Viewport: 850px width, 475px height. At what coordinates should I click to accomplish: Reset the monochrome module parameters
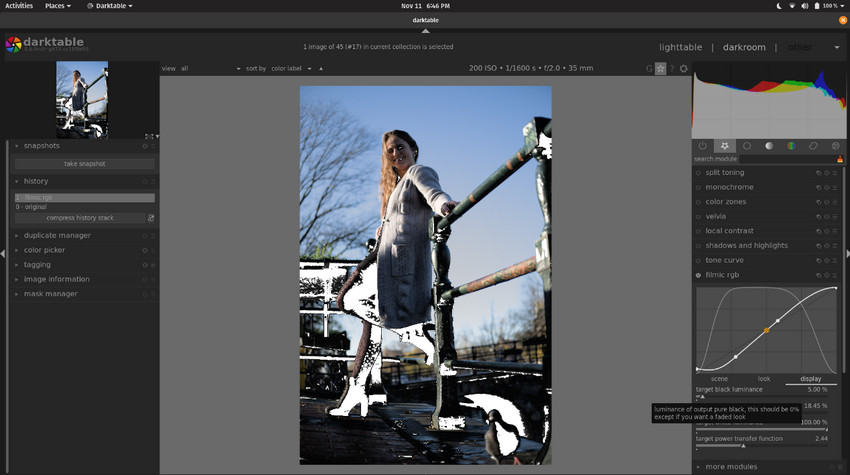(x=827, y=188)
